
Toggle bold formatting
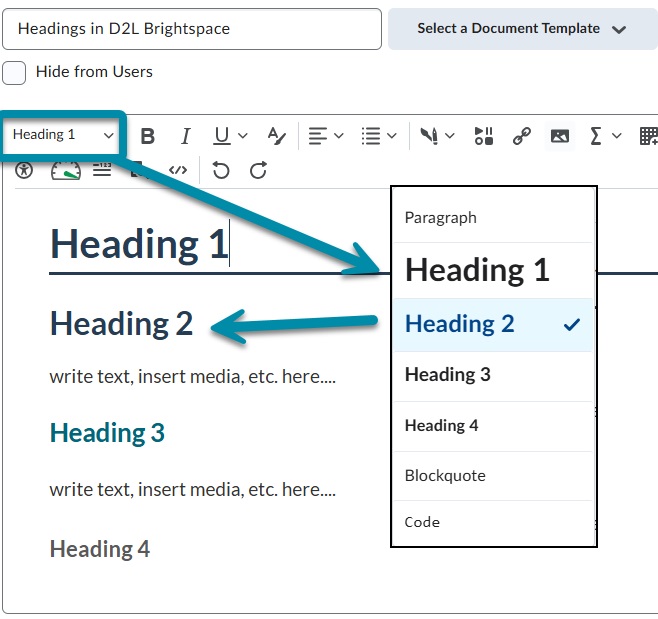pyautogui.click(x=148, y=136)
